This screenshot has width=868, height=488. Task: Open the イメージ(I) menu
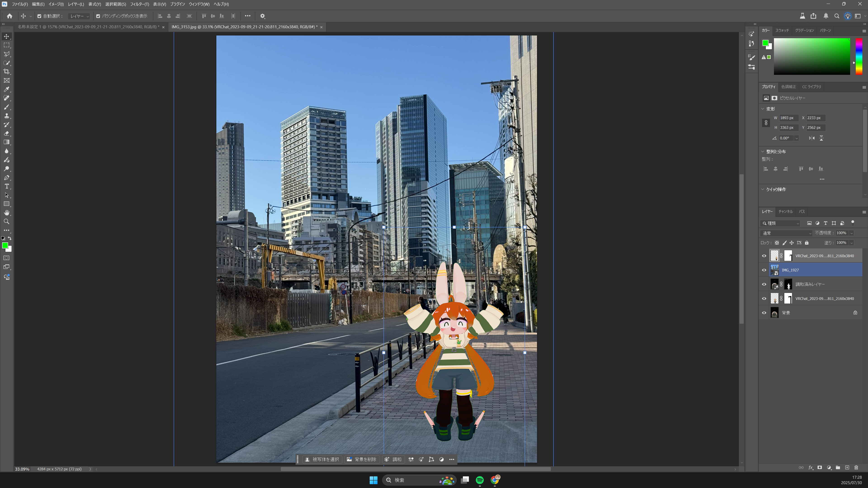click(x=56, y=4)
